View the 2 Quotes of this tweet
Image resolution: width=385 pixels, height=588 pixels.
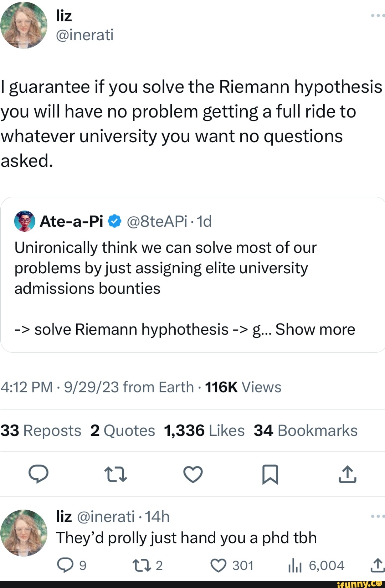(123, 430)
